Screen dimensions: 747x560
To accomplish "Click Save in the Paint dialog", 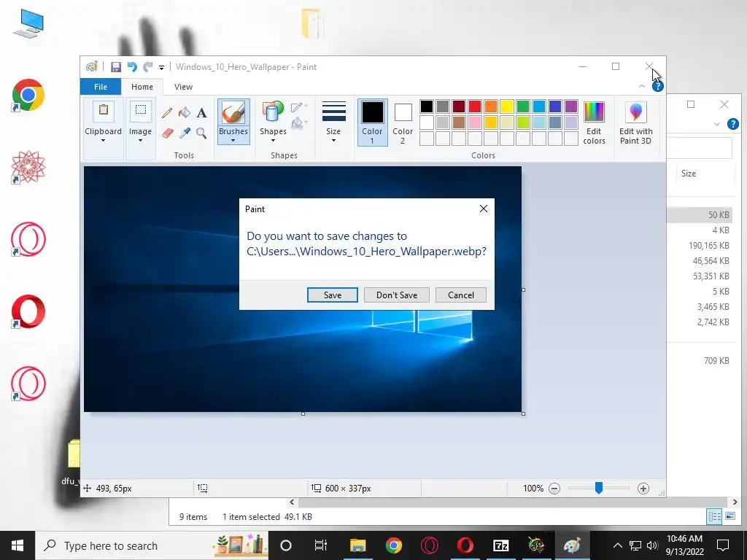I will point(333,295).
